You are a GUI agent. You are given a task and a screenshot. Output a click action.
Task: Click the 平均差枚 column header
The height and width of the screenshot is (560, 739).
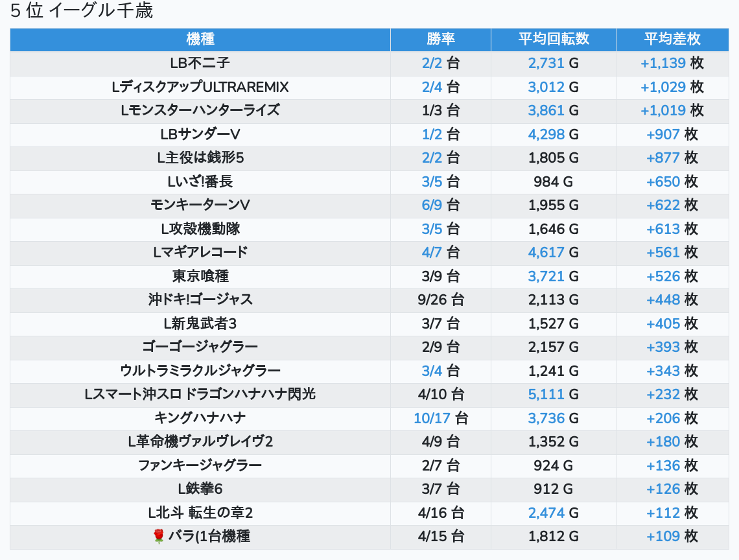coord(672,39)
